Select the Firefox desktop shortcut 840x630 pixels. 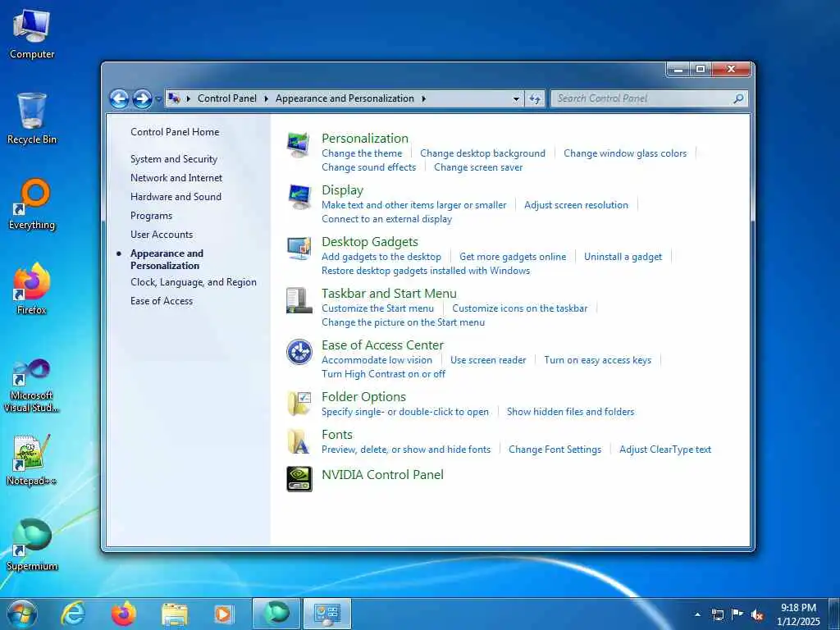point(32,290)
